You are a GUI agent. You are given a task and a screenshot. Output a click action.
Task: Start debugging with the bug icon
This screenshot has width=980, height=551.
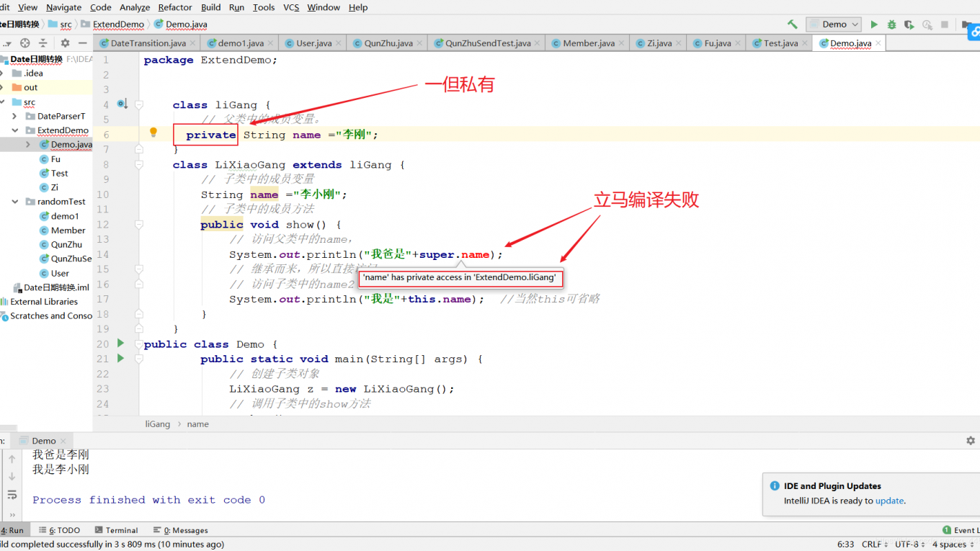[x=891, y=24]
